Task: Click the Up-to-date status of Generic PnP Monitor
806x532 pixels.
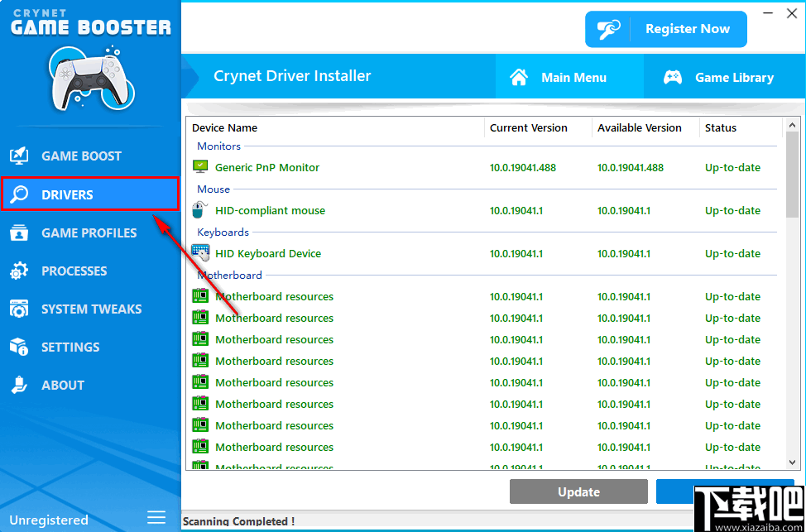Action: [732, 168]
